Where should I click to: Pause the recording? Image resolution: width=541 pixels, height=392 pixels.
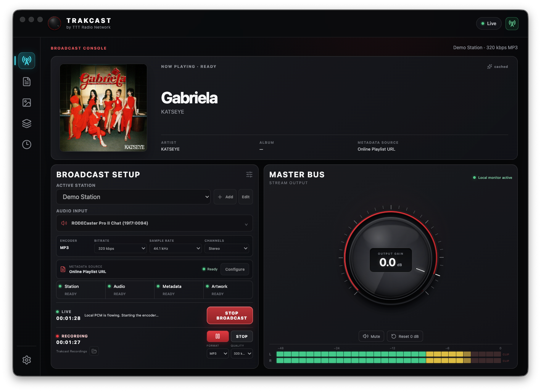(218, 336)
